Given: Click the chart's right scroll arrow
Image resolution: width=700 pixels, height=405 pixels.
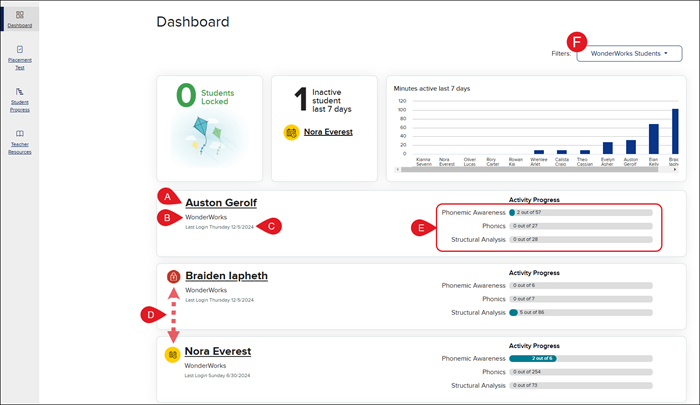Looking at the screenshot, I should (678, 169).
